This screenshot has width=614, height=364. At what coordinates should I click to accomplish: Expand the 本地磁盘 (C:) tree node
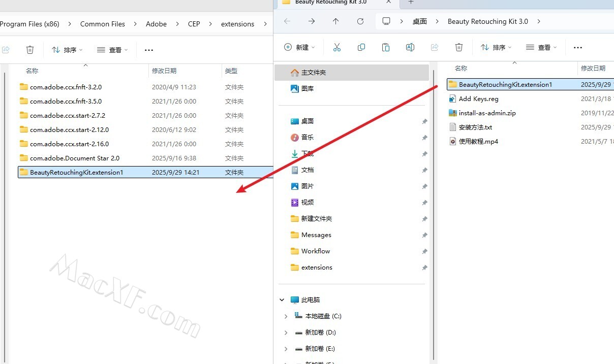[286, 316]
